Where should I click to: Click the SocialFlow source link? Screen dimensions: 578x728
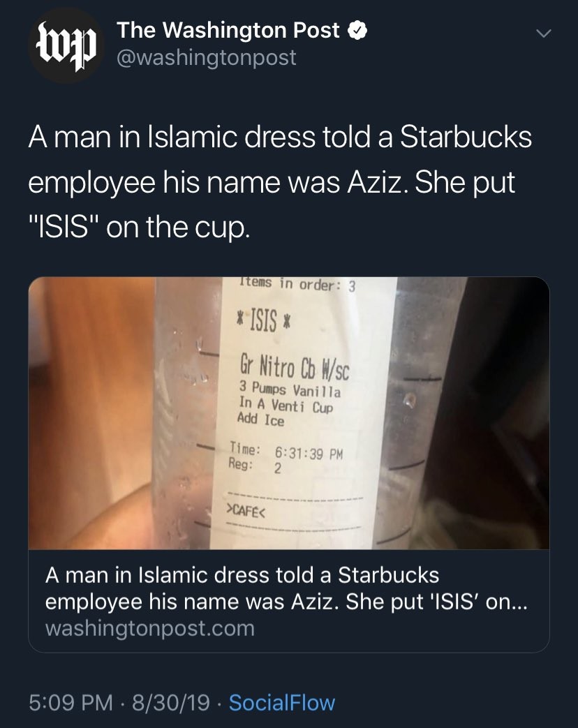(282, 702)
